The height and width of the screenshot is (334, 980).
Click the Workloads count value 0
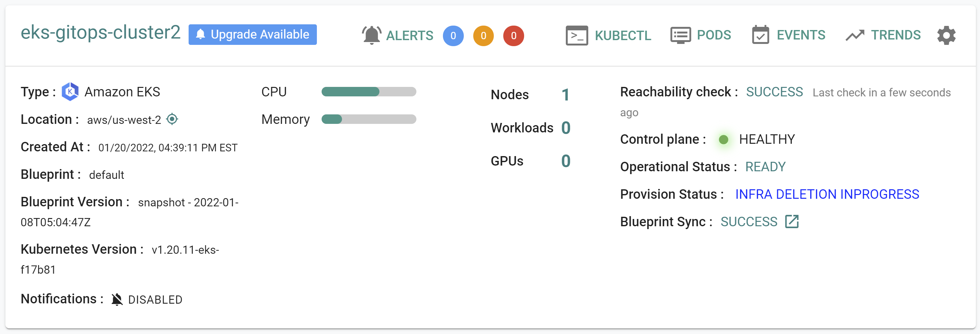(566, 128)
